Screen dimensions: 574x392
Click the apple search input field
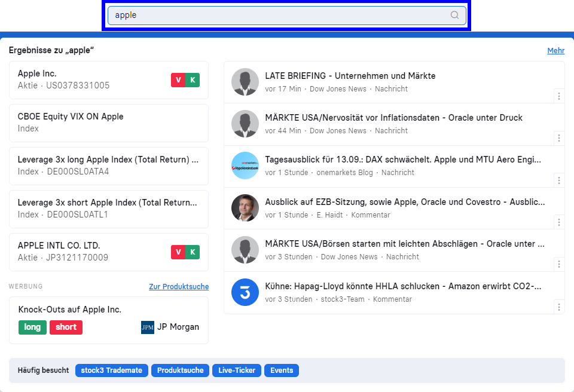[x=286, y=15]
